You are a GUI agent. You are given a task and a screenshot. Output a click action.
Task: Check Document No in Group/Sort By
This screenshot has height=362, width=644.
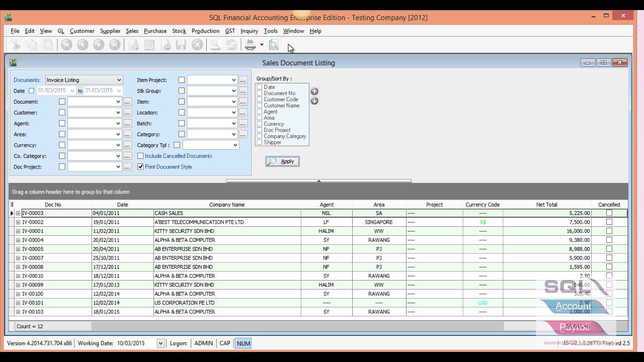click(x=260, y=93)
